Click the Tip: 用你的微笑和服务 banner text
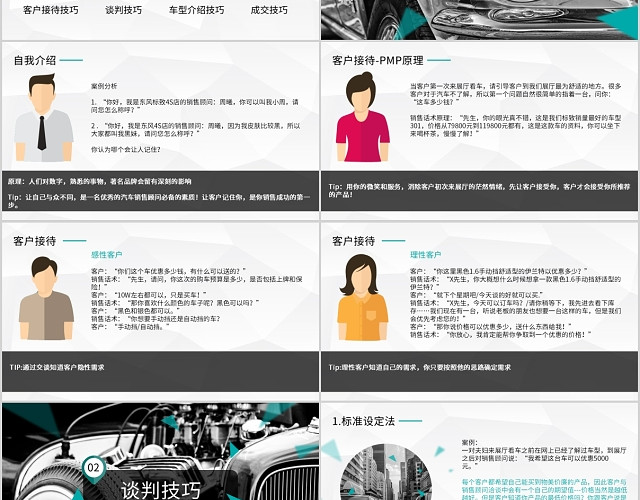Viewport: 640px width, 500px height. pyautogui.click(x=479, y=190)
